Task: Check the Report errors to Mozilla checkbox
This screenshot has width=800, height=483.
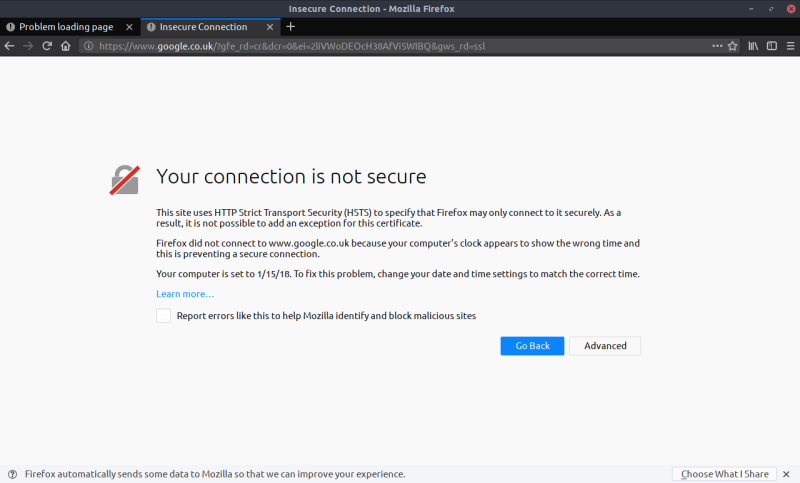Action: 163,316
